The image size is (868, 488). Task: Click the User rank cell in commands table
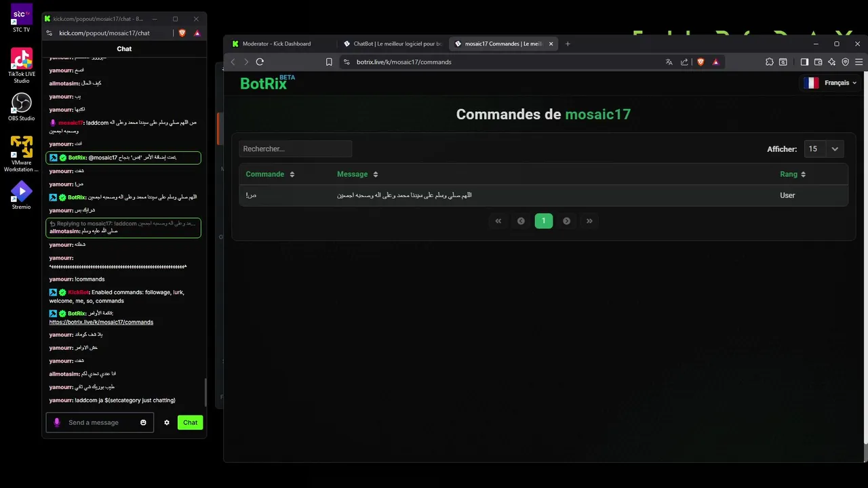[787, 195]
